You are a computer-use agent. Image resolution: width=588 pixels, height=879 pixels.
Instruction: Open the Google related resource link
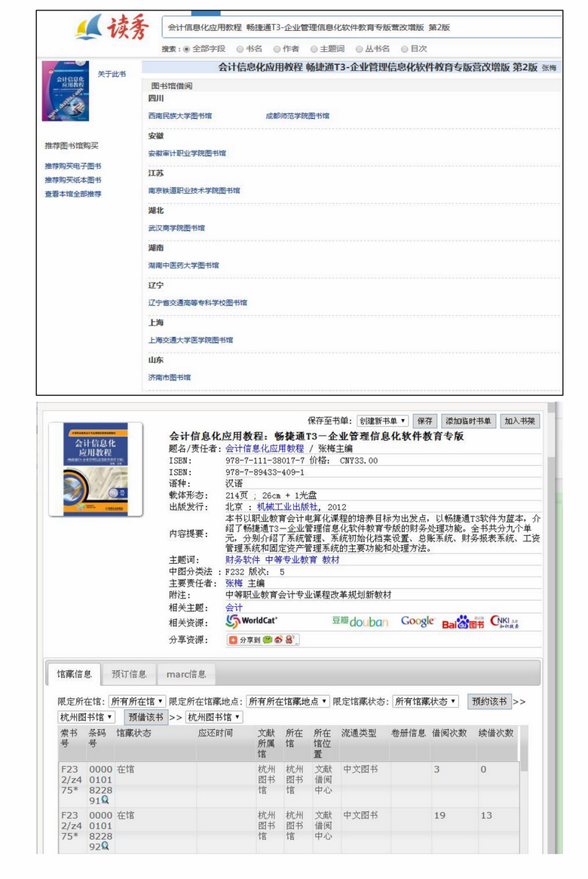[x=418, y=621]
